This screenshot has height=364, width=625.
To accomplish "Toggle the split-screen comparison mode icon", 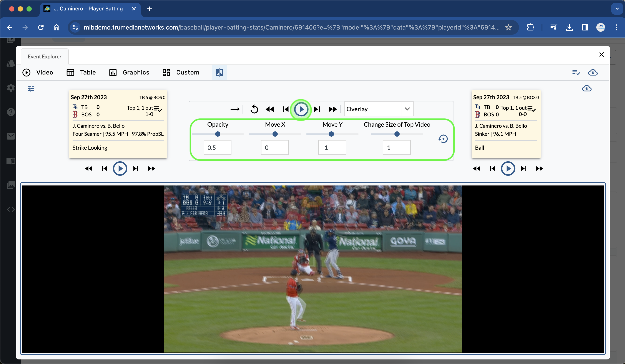I will pos(219,72).
